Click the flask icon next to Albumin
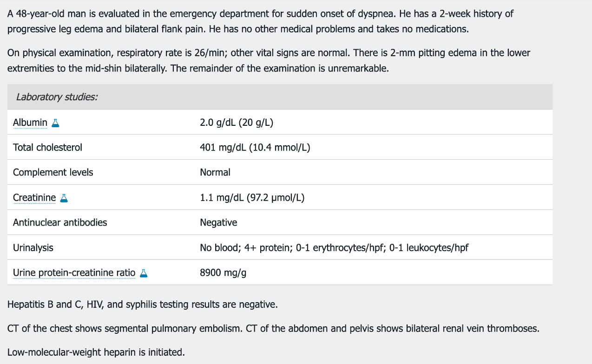Image resolution: width=592 pixels, height=364 pixels. point(56,123)
